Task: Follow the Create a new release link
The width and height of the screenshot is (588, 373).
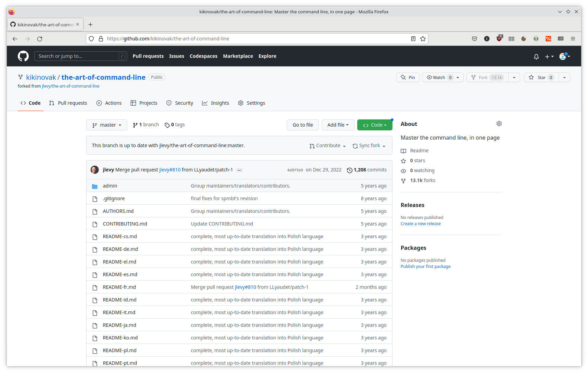Action: (x=420, y=224)
